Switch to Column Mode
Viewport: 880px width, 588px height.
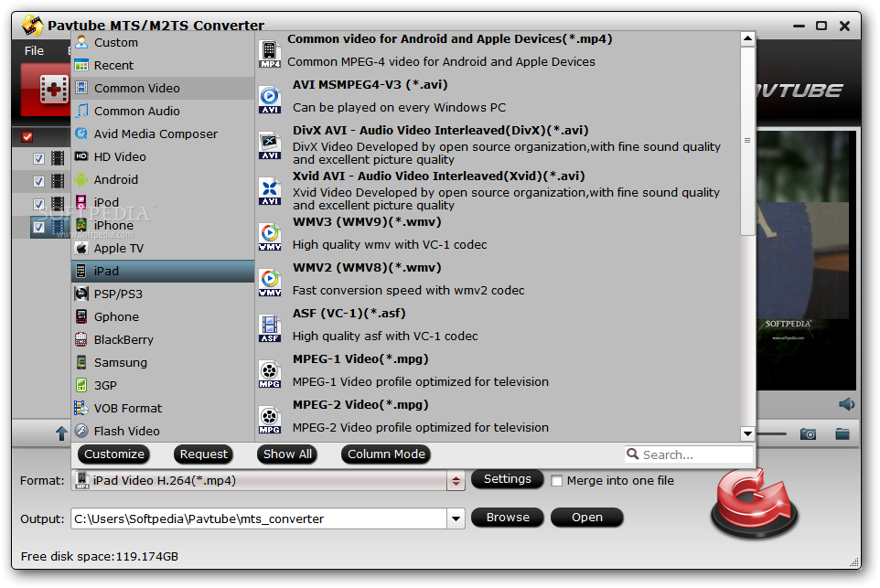point(386,454)
